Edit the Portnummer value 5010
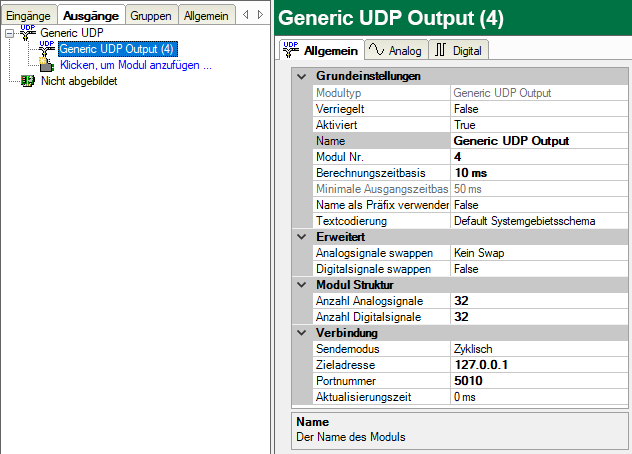This screenshot has height=454, width=632. click(539, 381)
